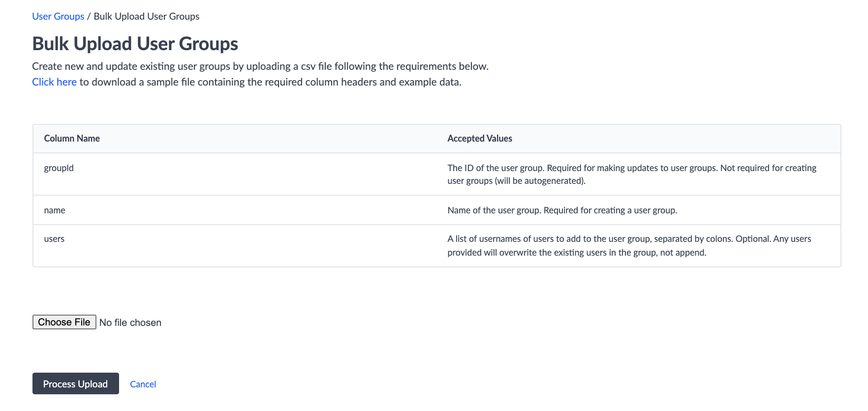
Task: Click the users list description text
Action: coord(629,245)
